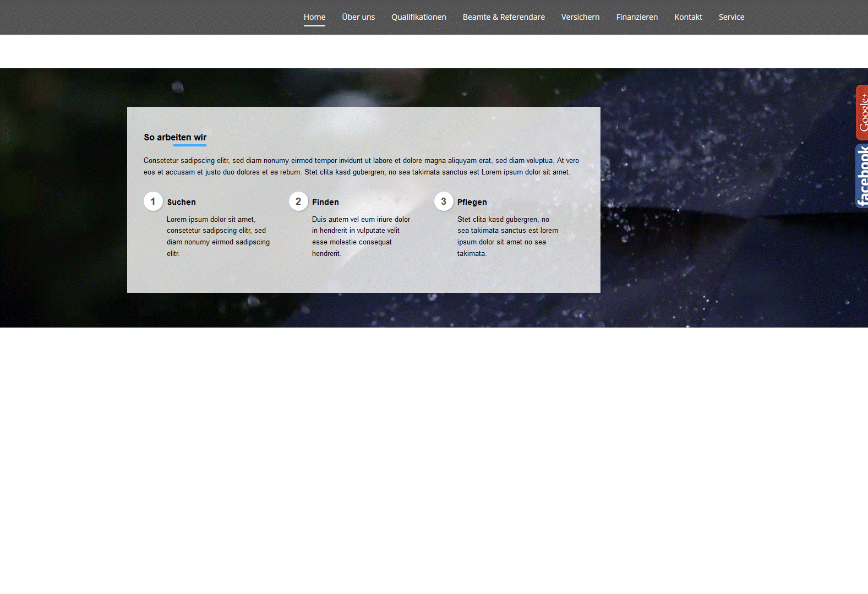The width and height of the screenshot is (868, 594).
Task: Click the 'Lorem ipsum dolor sit amet' text
Action: [x=219, y=236]
